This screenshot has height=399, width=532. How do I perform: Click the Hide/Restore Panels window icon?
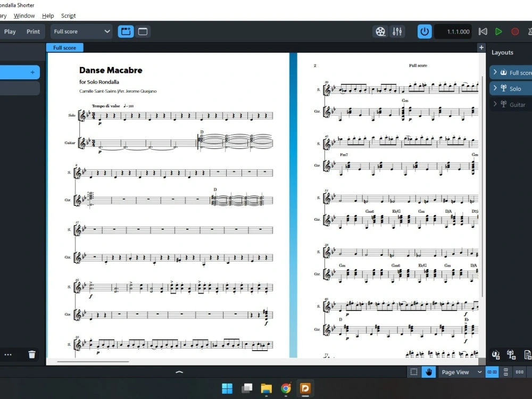(143, 31)
